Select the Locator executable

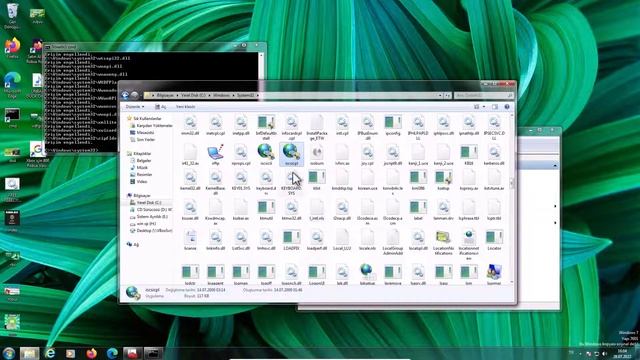click(x=494, y=240)
